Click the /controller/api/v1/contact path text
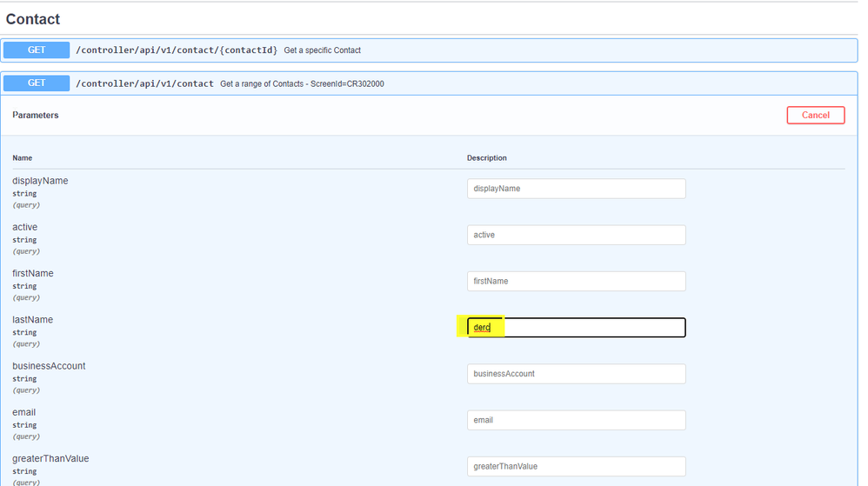The height and width of the screenshot is (486, 868). 144,83
